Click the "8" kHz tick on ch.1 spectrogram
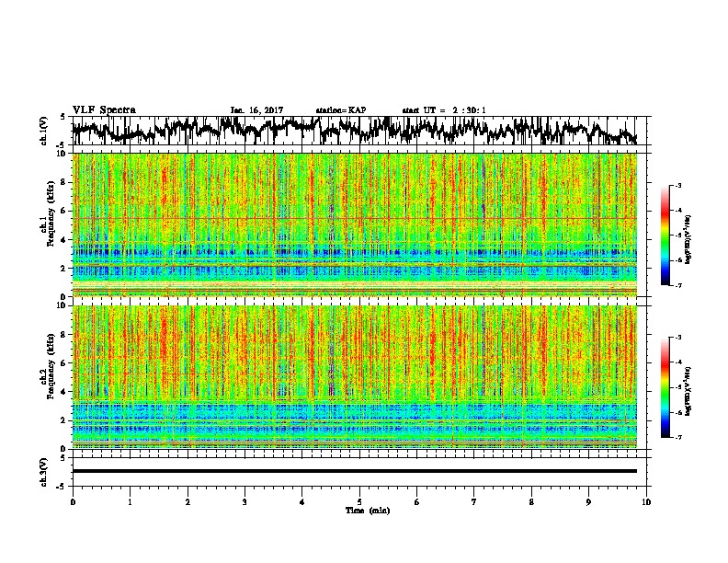 pos(64,182)
